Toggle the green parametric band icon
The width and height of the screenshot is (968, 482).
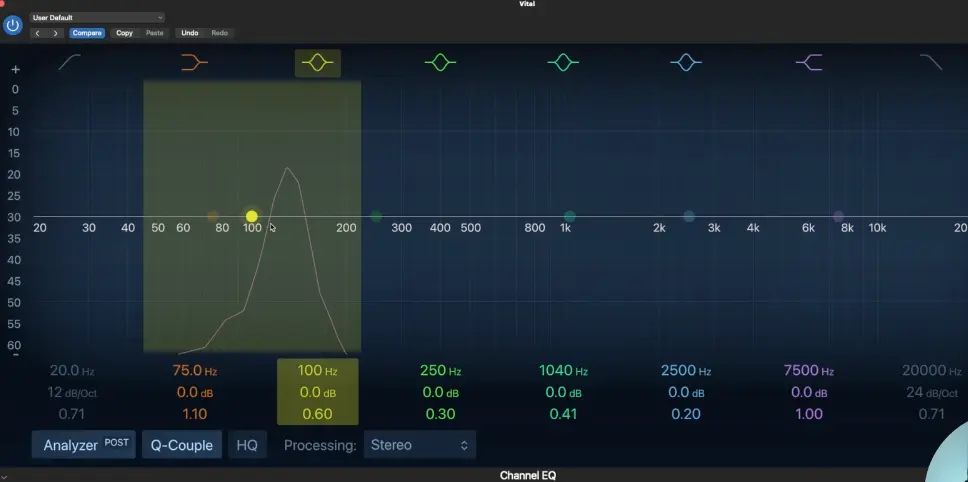pyautogui.click(x=440, y=62)
